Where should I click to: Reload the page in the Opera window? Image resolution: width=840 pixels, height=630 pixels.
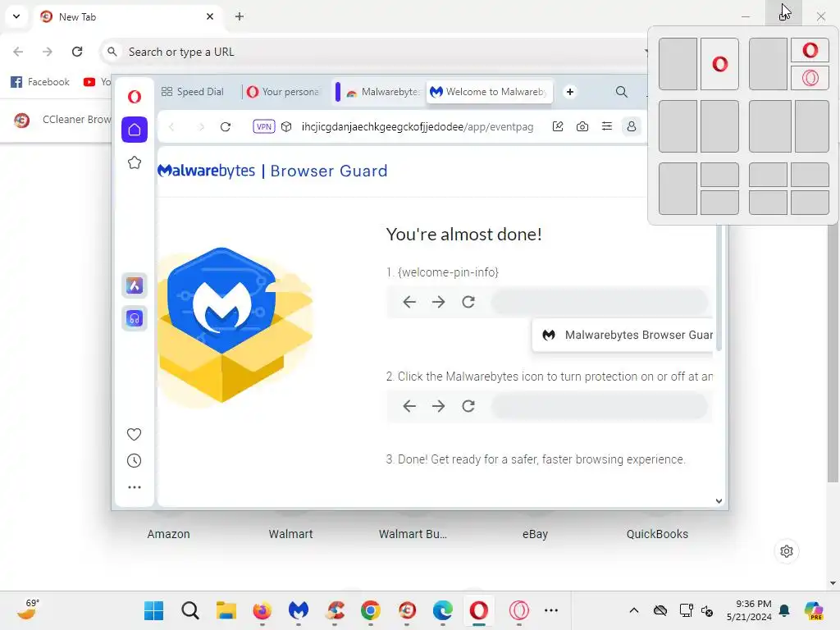pos(226,127)
